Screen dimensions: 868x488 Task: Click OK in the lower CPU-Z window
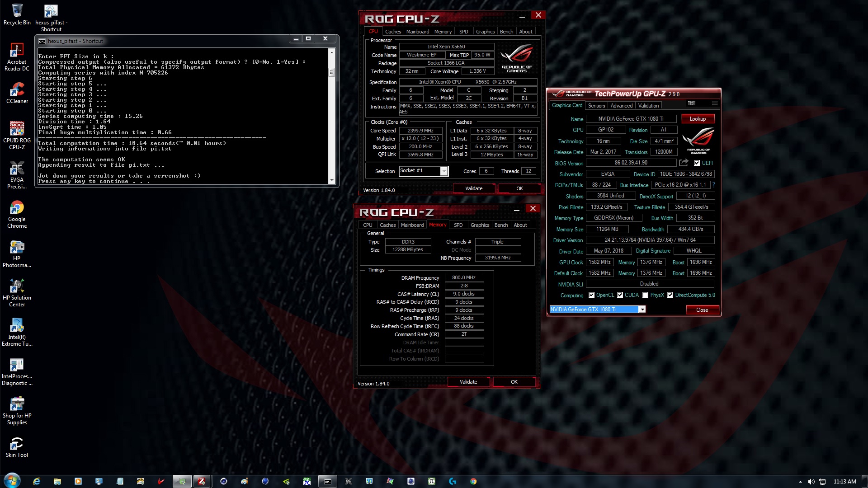[514, 382]
